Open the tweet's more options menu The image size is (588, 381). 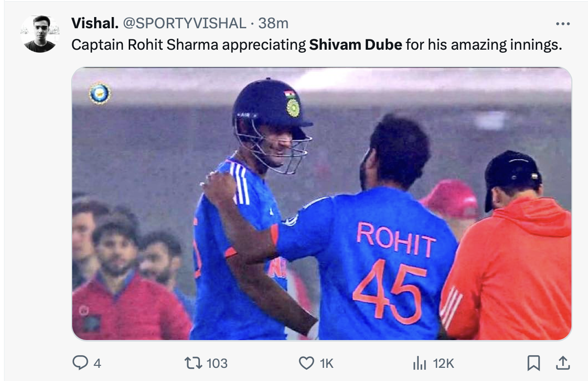[562, 23]
